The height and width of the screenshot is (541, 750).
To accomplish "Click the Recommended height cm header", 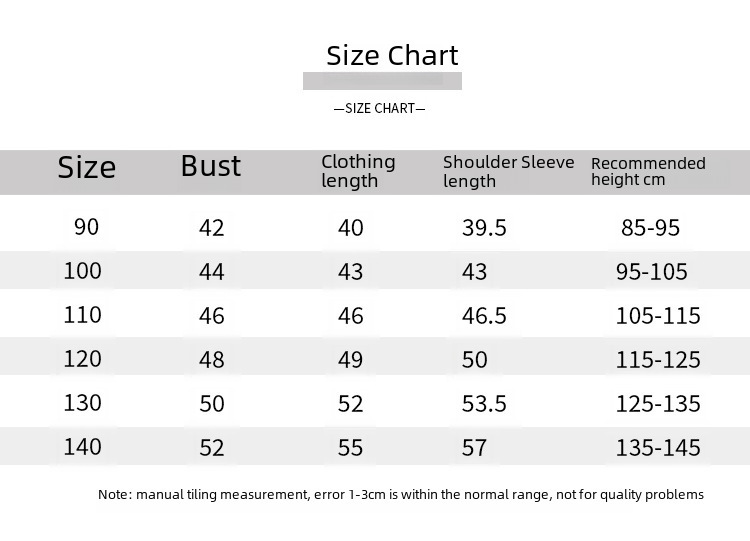I will tap(648, 171).
